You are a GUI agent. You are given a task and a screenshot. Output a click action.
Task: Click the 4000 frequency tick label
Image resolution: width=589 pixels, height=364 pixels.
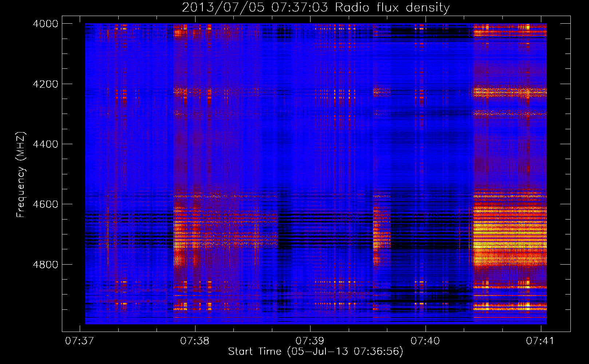click(46, 24)
